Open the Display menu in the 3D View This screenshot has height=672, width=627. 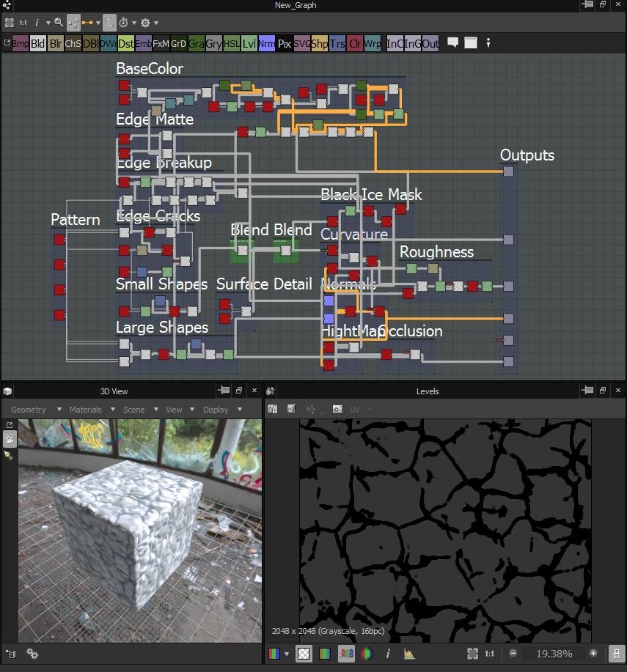(217, 410)
